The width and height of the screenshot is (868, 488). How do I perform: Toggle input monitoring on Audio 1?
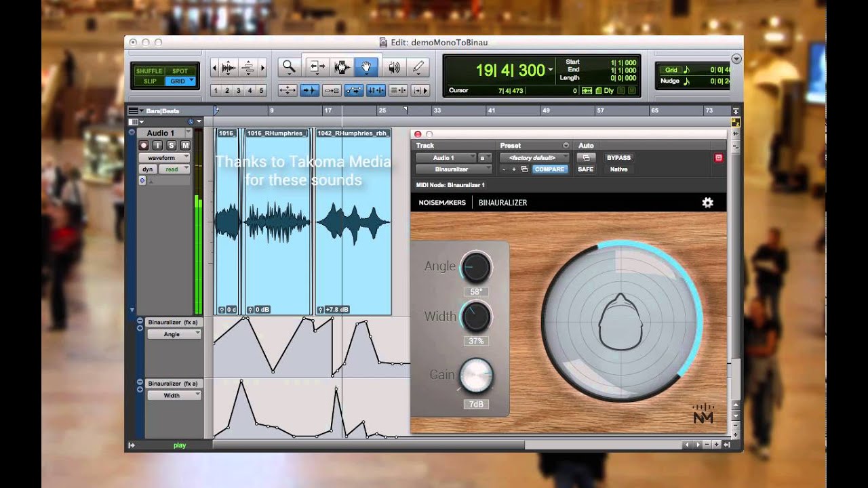click(157, 145)
